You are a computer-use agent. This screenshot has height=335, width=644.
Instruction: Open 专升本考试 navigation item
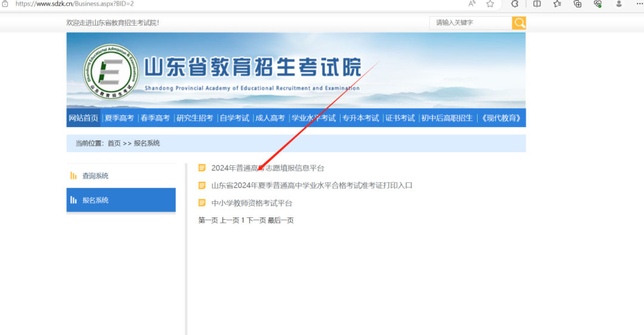coord(360,118)
